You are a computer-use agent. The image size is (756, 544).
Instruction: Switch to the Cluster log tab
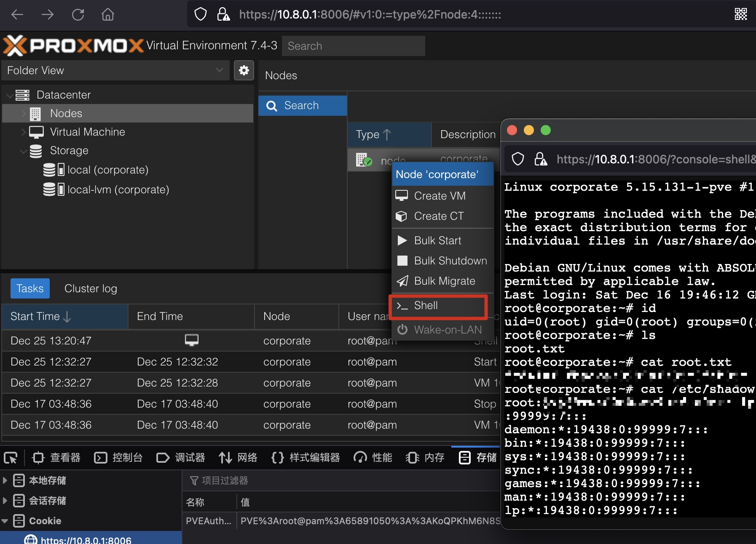pyautogui.click(x=91, y=288)
